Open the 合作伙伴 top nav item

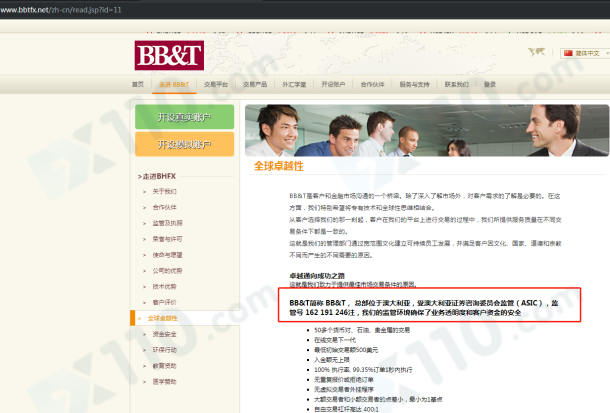(372, 84)
